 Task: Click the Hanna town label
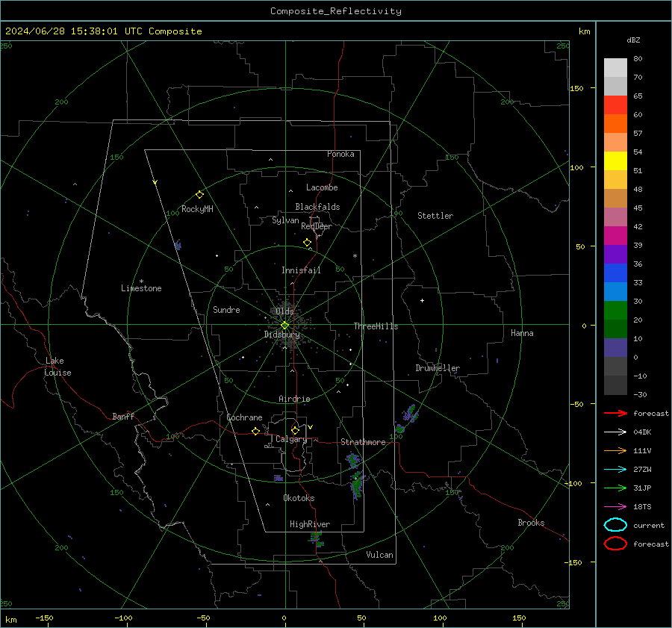click(x=522, y=333)
